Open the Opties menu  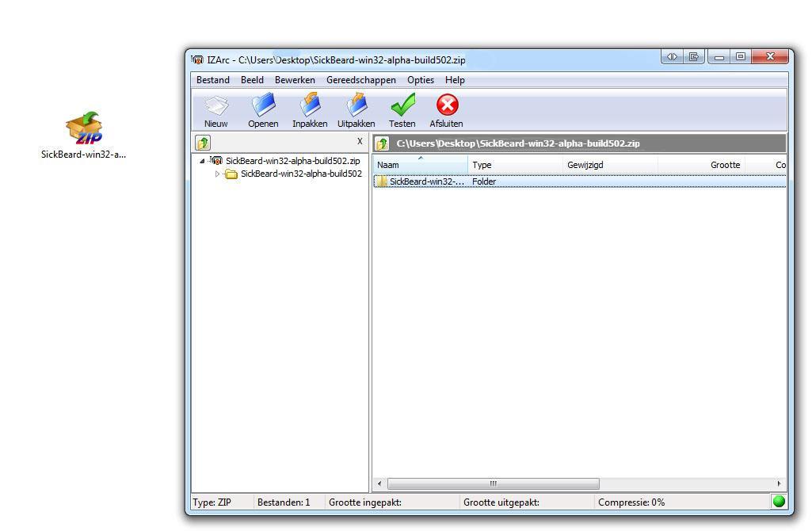point(421,80)
